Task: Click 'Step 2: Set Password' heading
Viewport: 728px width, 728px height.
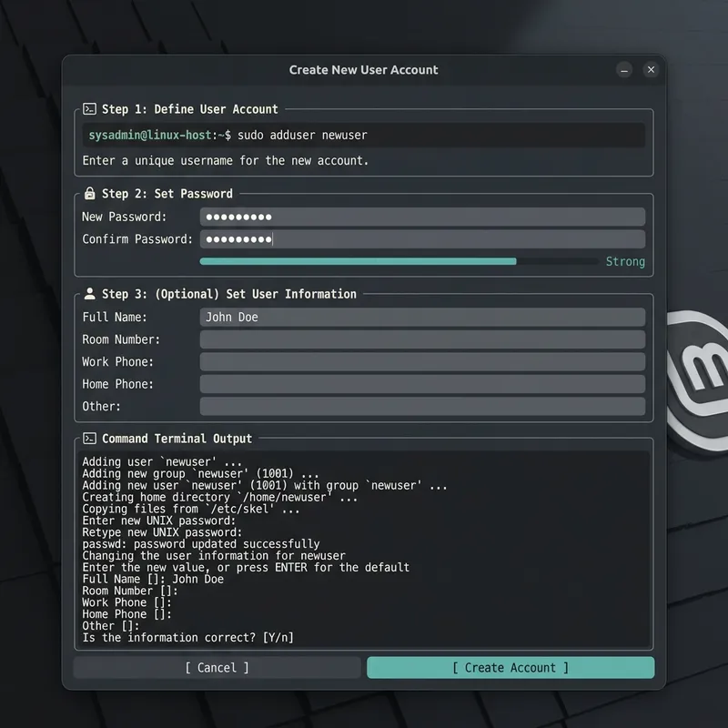Action: (167, 194)
